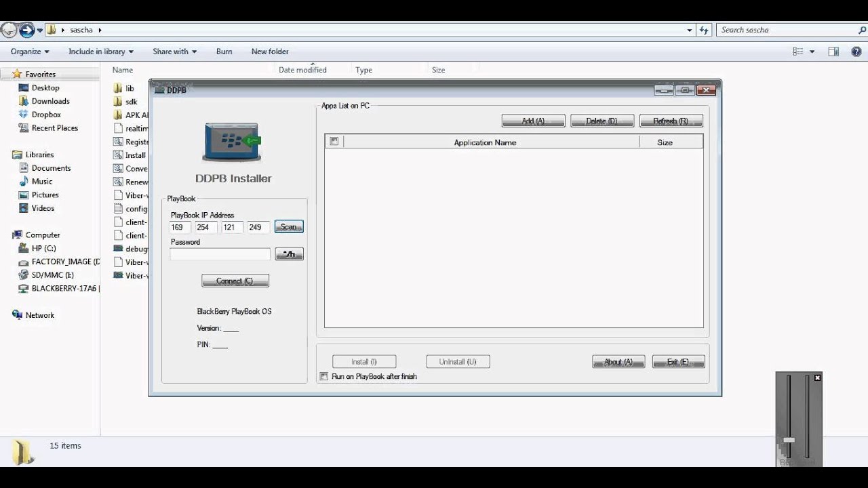The image size is (868, 488).
Task: Select the Renew batch file icon
Action: [x=119, y=182]
